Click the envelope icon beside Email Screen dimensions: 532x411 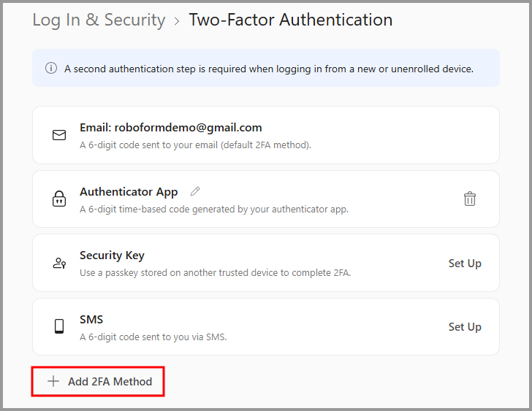pyautogui.click(x=59, y=135)
